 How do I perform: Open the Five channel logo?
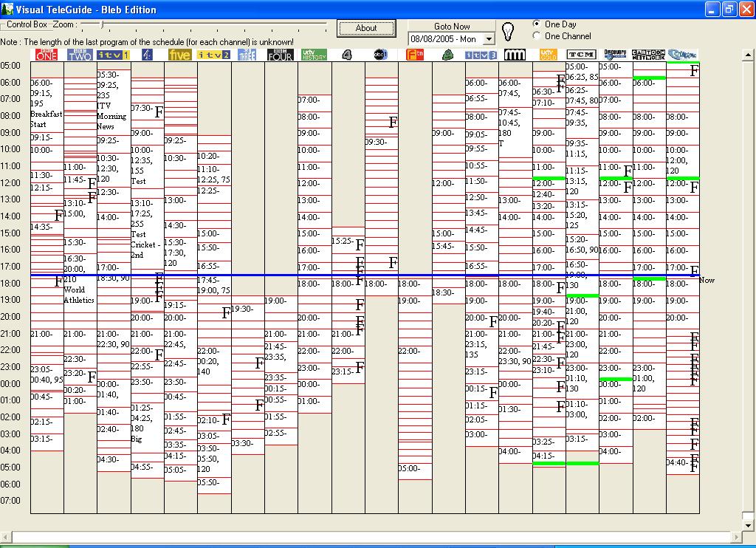pyautogui.click(x=180, y=55)
